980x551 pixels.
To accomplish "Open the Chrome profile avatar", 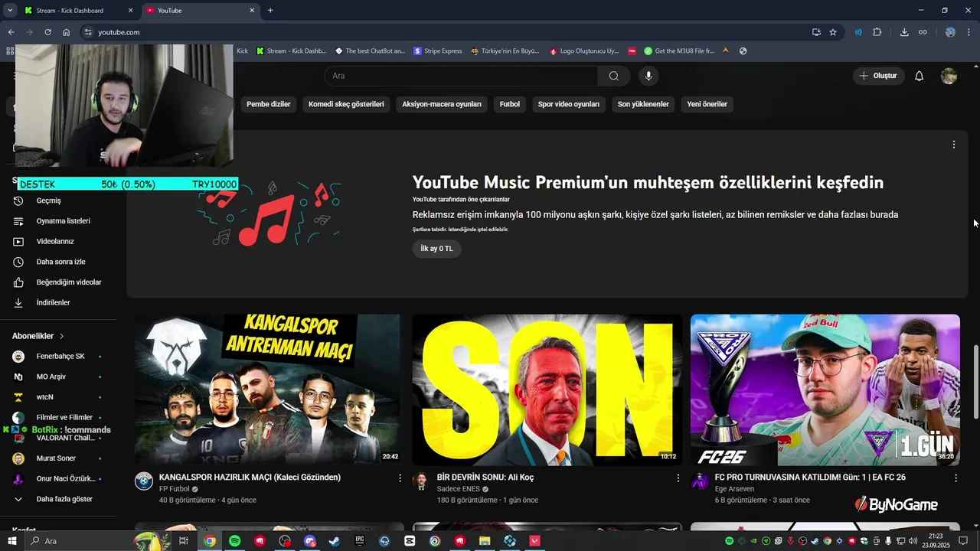I will tap(950, 32).
